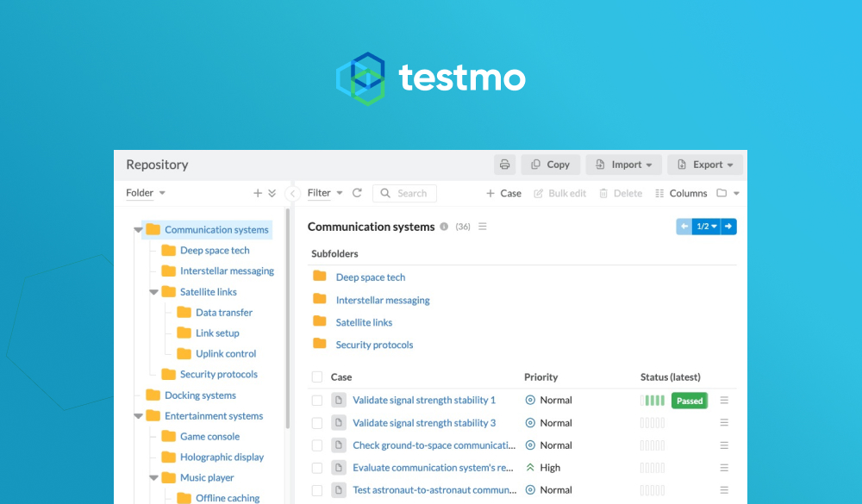
Task: Click the Copy button
Action: click(550, 164)
